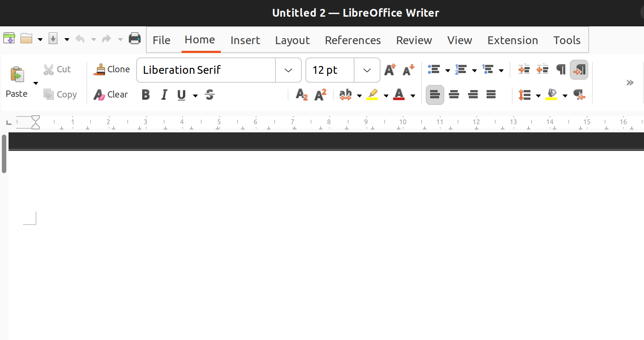Increase font size with grow icon
Screen dimensions: 644x340
[x=390, y=70]
